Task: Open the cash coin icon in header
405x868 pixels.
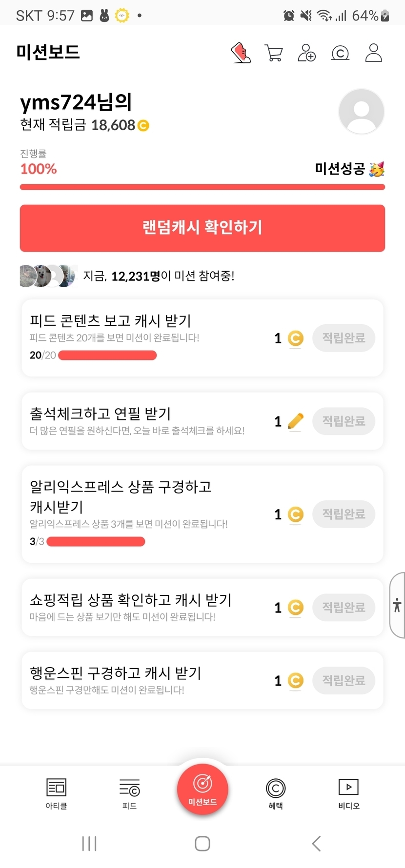Action: [340, 53]
